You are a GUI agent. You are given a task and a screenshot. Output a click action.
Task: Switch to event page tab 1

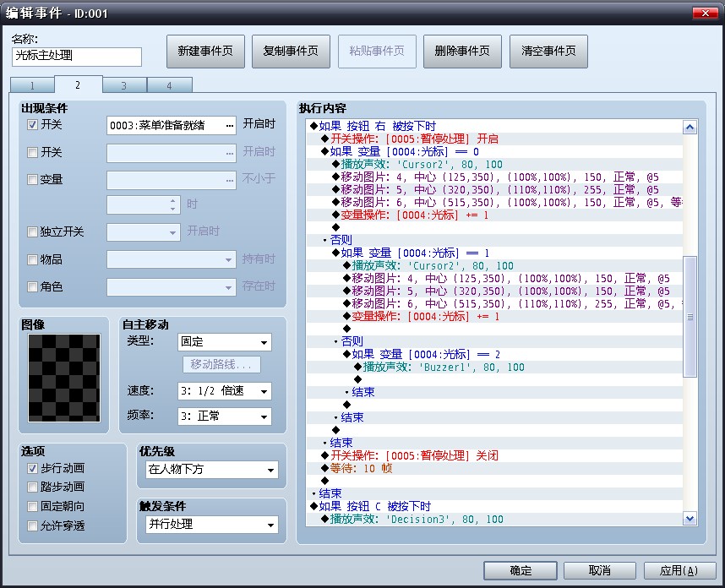(32, 85)
